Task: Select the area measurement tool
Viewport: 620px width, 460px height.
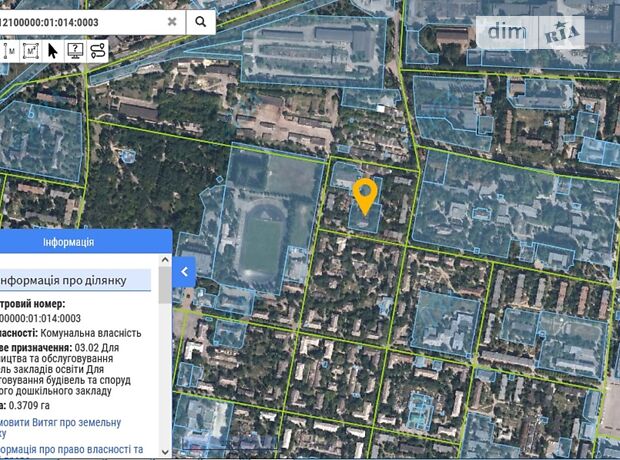Action: (x=31, y=51)
